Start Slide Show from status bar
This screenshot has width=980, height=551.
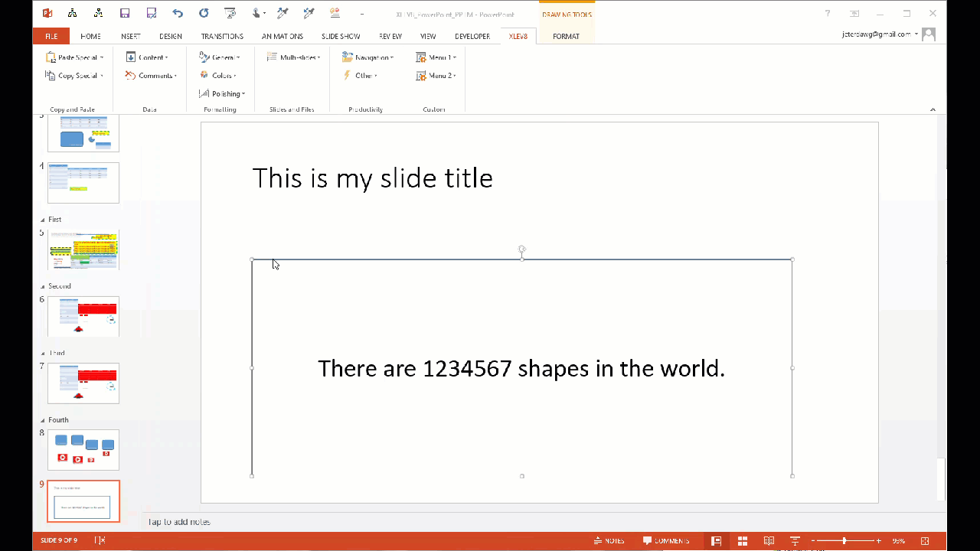click(795, 541)
